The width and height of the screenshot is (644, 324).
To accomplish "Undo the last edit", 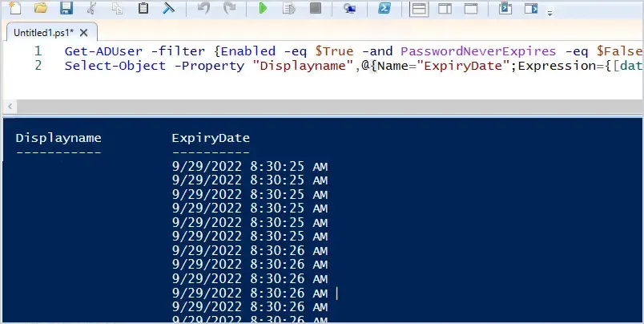I will click(203, 9).
